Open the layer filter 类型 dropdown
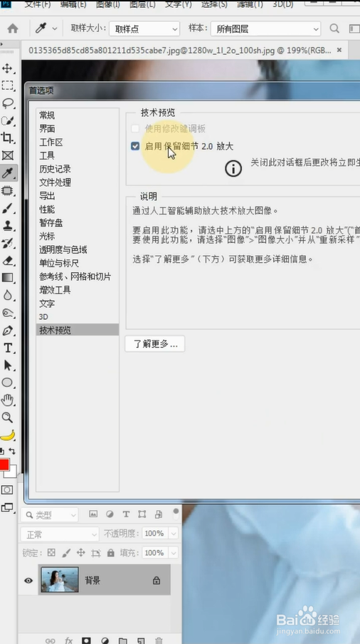The width and height of the screenshot is (360, 644). 49,514
